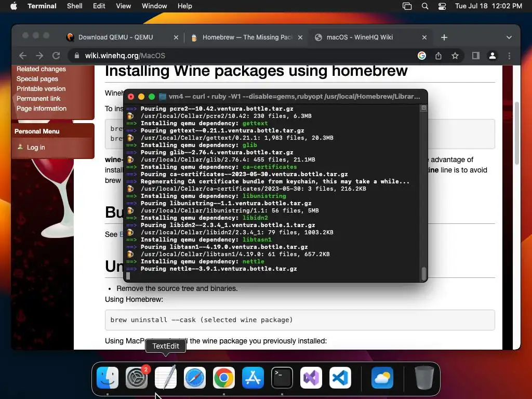Image resolution: width=532 pixels, height=399 pixels.
Task: Switch to the Homebrew tab
Action: 247,37
